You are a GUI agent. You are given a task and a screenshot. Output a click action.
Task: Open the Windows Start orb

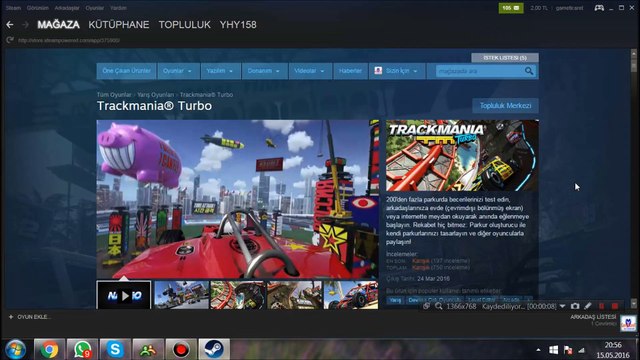[16, 349]
